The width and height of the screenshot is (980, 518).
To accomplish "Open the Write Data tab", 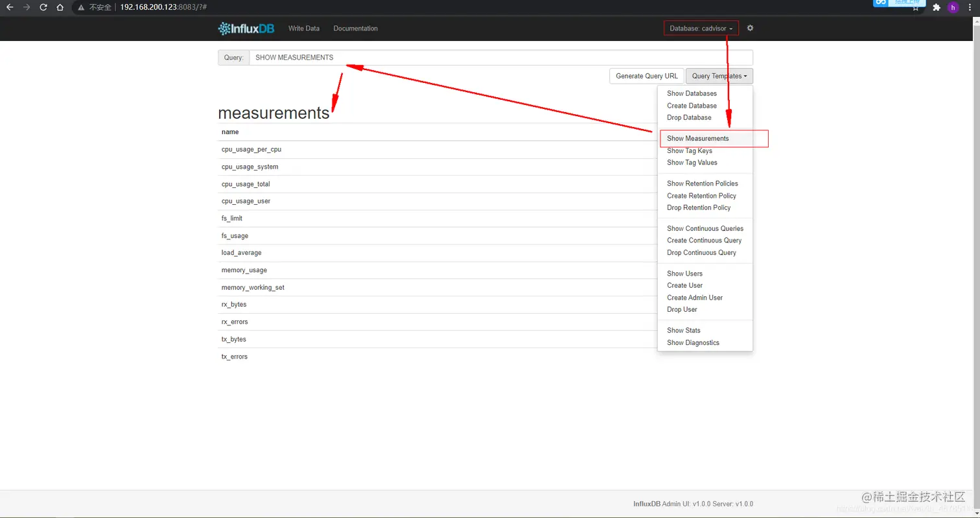I will (x=304, y=29).
